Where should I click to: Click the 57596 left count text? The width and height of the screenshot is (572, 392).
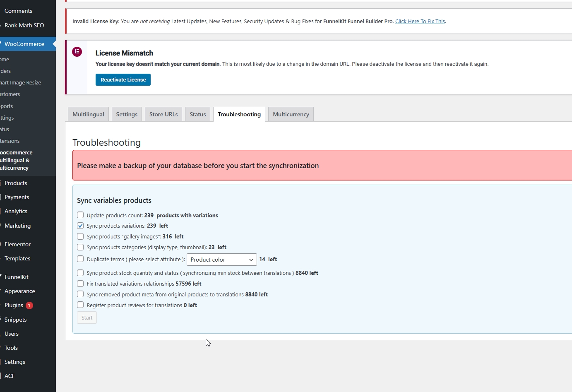coord(188,284)
